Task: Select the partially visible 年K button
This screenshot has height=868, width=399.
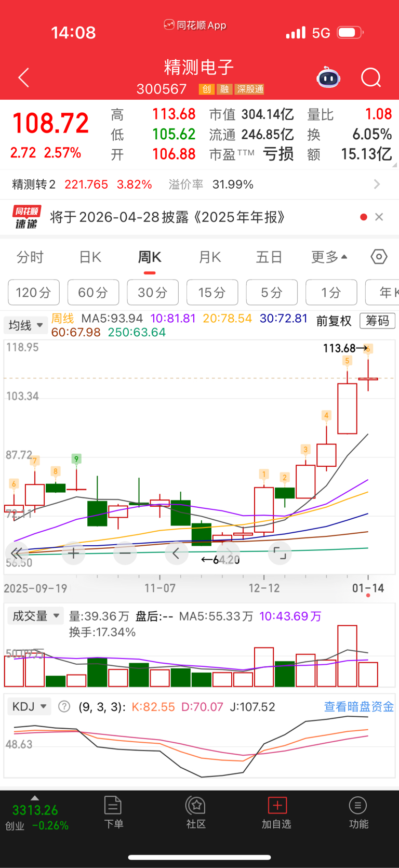Action: click(x=382, y=293)
